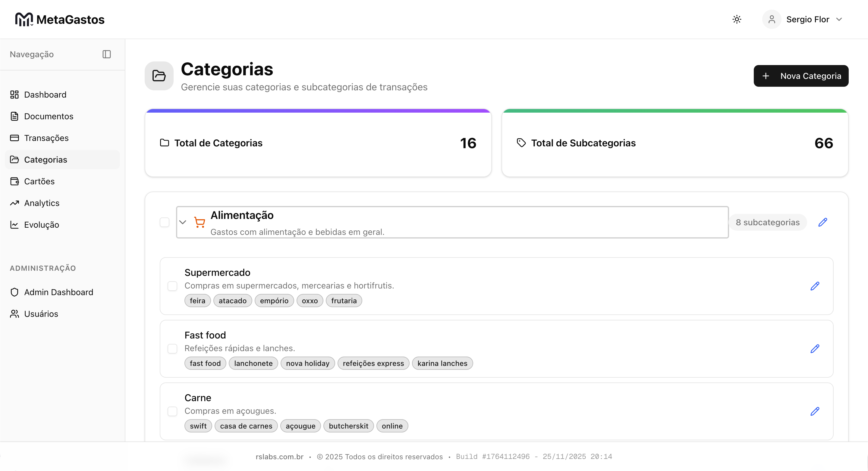Open Admin Dashboard in sidebar
Screen dimensions: 868x471
tap(58, 292)
